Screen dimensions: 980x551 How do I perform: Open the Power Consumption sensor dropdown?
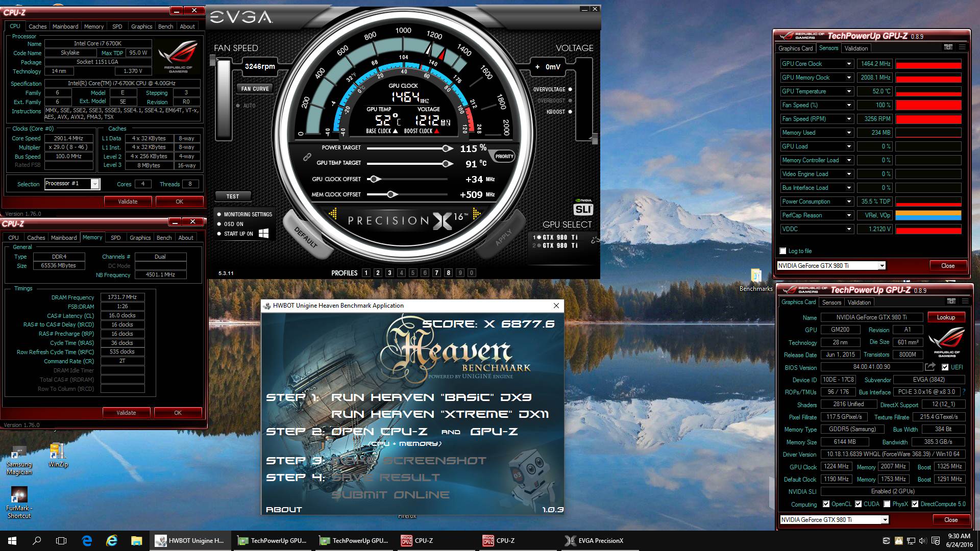849,202
